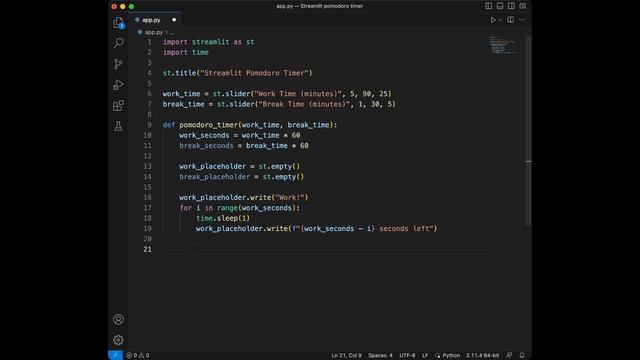The image size is (640, 360).
Task: Open notifications bell in status bar
Action: pos(522,356)
